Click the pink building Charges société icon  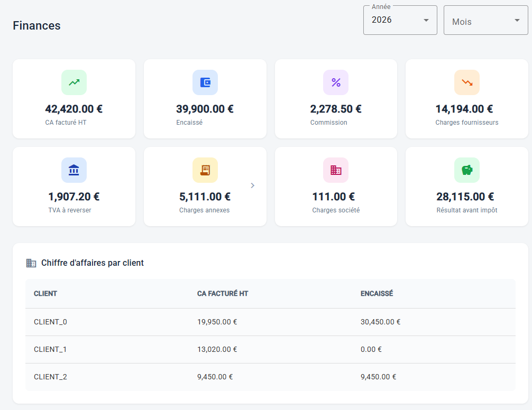[336, 170]
